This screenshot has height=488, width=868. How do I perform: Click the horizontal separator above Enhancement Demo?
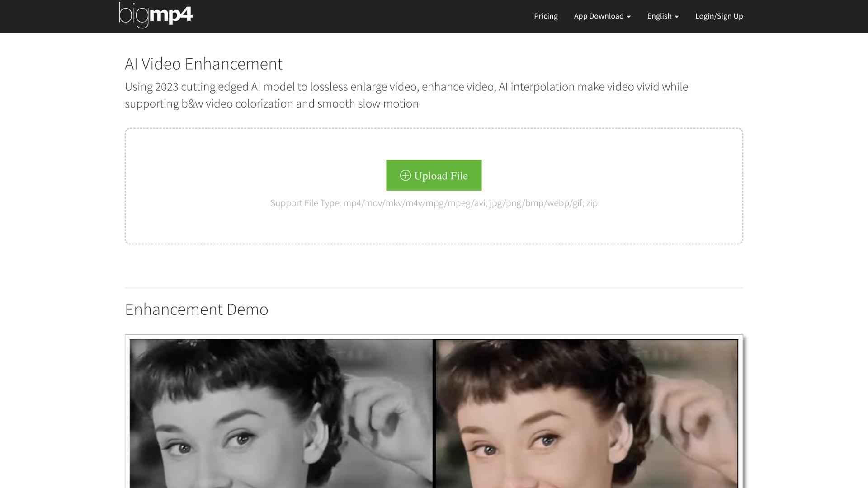tap(434, 288)
